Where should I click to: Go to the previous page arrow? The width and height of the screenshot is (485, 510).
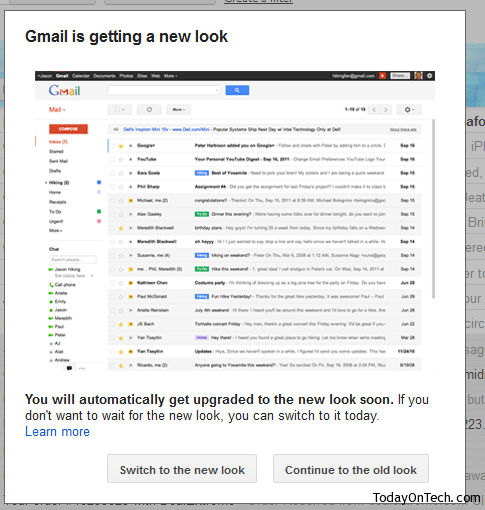pos(374,109)
